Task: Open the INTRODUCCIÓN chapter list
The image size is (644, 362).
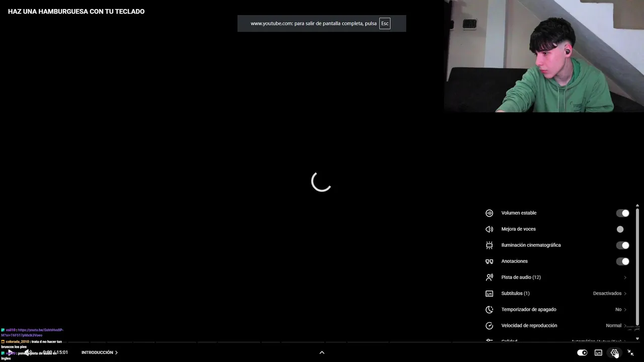Action: [100, 352]
